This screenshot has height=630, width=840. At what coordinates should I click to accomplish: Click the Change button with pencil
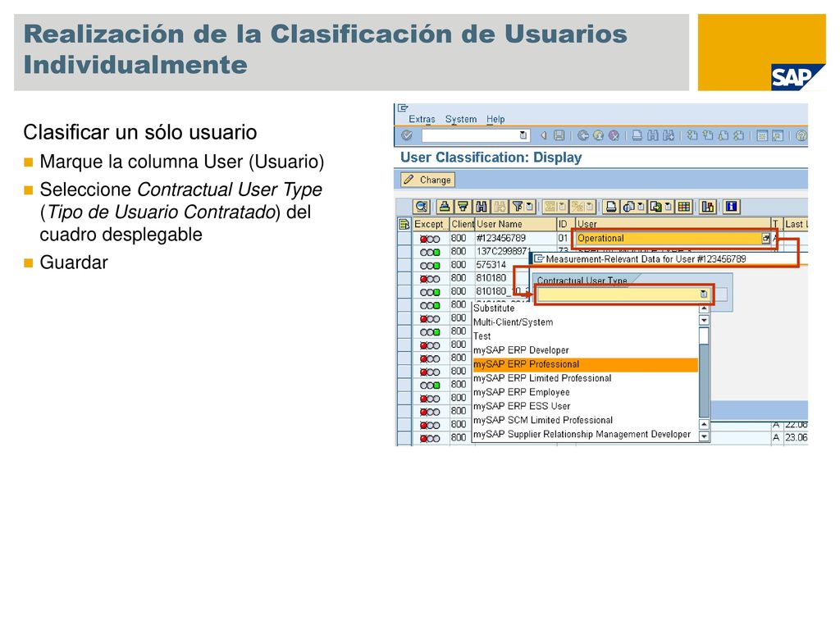point(428,180)
